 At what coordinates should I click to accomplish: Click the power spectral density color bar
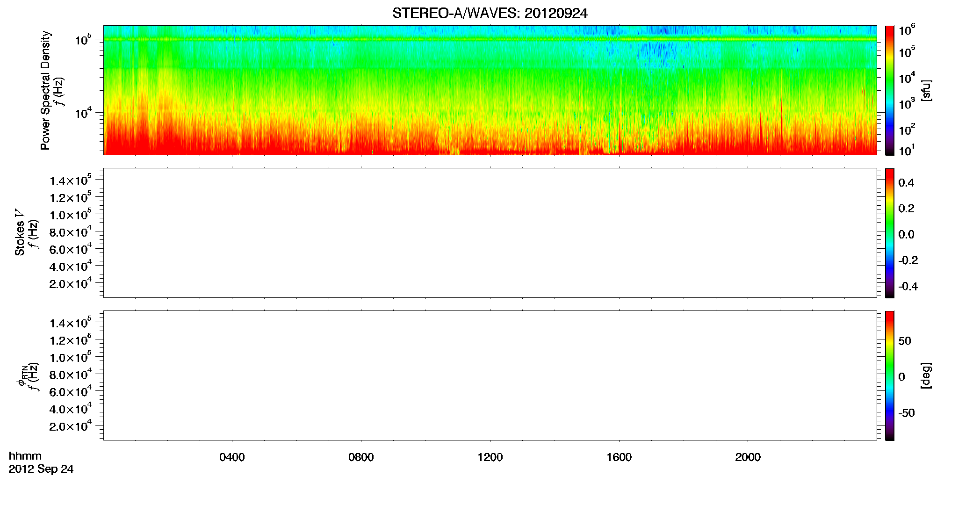tap(889, 90)
